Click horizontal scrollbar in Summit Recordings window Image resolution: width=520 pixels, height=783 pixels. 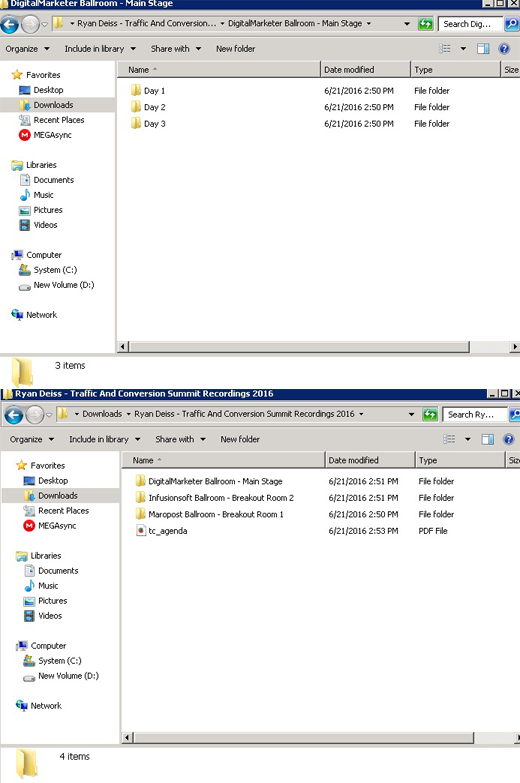(x=304, y=737)
